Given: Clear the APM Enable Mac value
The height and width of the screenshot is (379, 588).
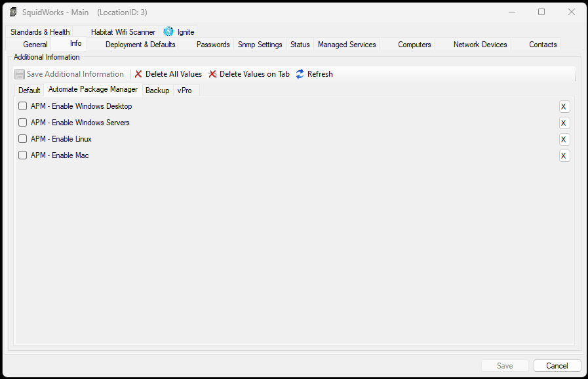Looking at the screenshot, I should (564, 156).
